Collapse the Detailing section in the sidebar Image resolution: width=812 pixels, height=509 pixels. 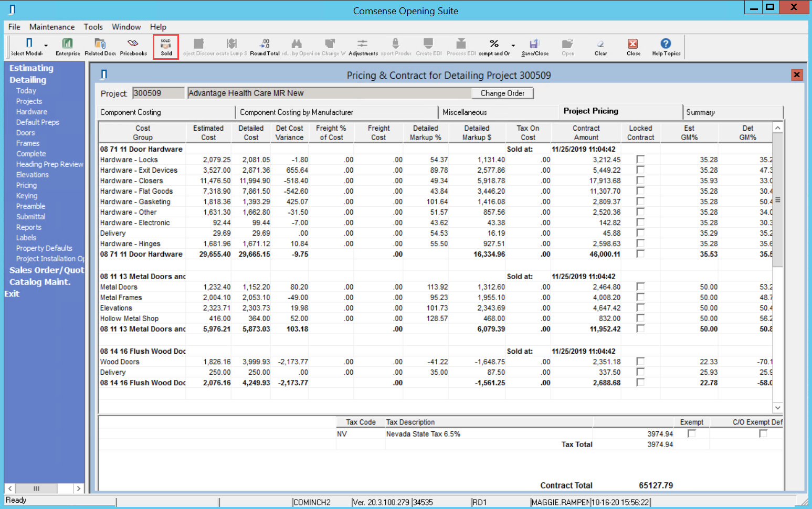(x=28, y=80)
